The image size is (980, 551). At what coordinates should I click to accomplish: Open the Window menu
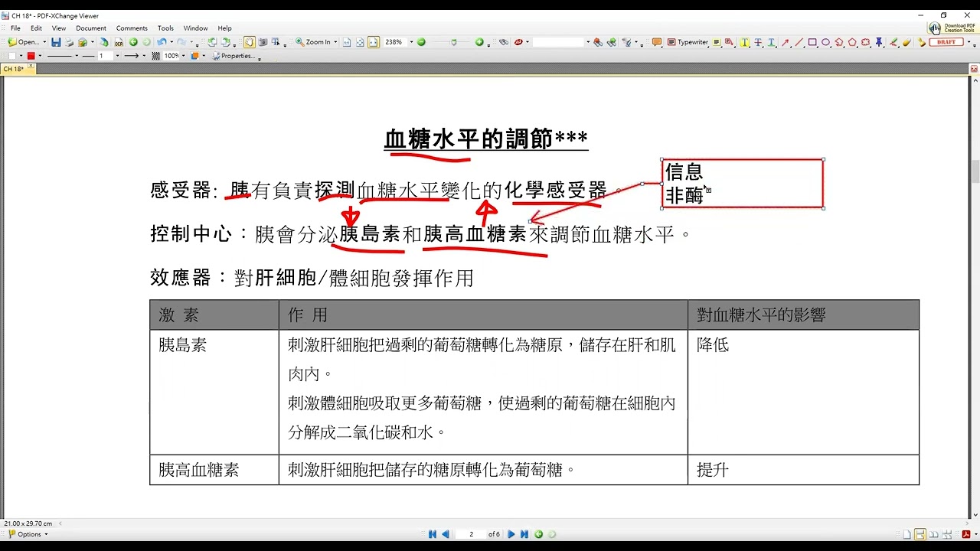point(195,28)
